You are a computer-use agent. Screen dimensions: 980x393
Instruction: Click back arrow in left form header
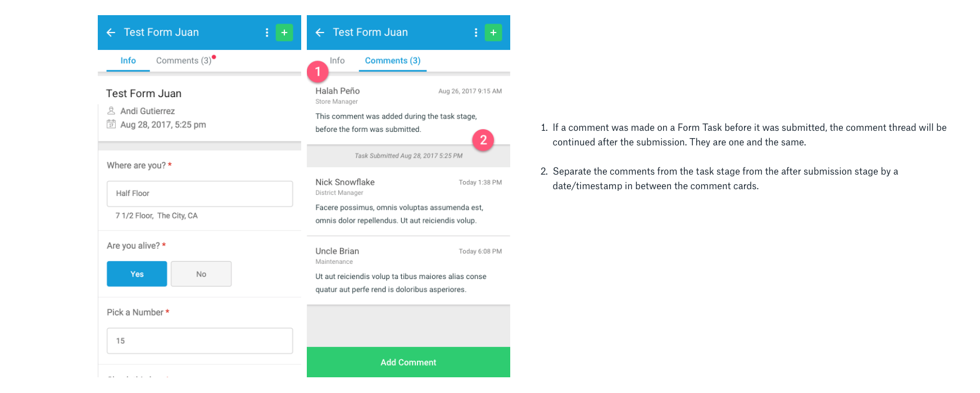111,33
